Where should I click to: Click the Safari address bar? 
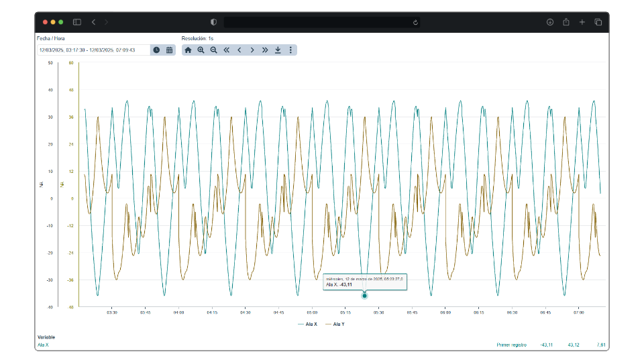click(x=322, y=22)
